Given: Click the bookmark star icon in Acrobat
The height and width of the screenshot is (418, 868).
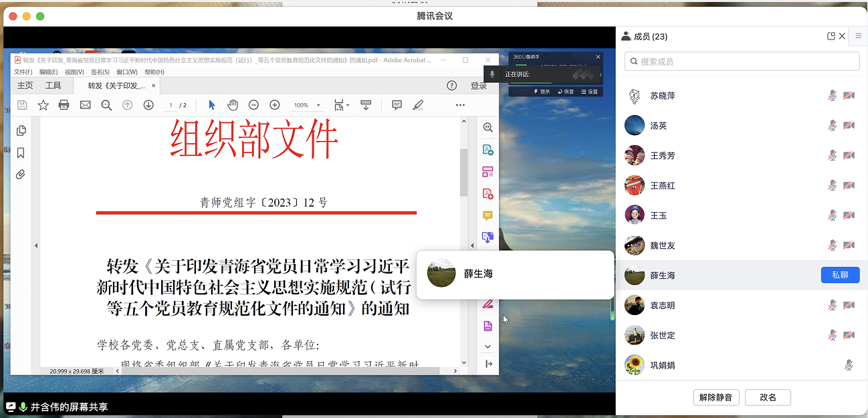Looking at the screenshot, I should pyautogui.click(x=43, y=105).
